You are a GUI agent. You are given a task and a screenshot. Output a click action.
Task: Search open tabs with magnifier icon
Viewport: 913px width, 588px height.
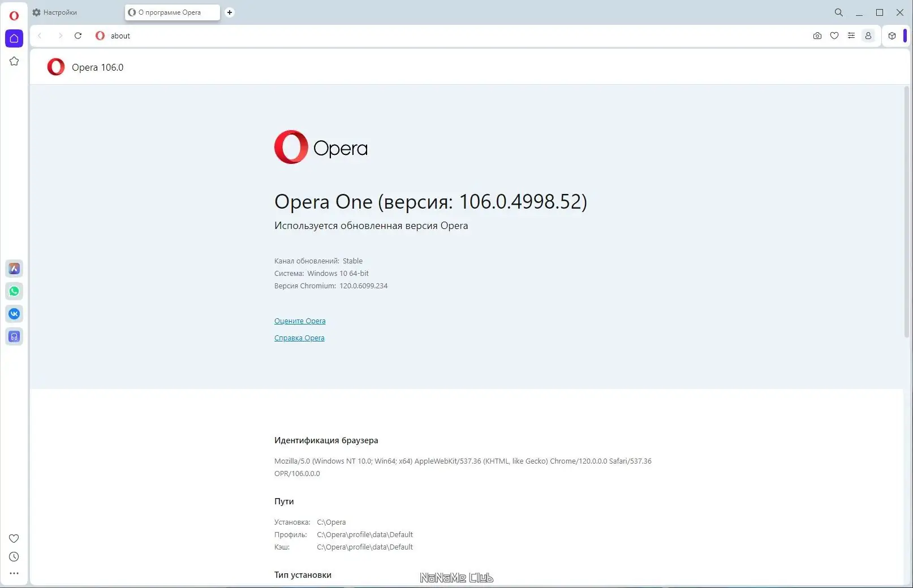click(x=839, y=12)
